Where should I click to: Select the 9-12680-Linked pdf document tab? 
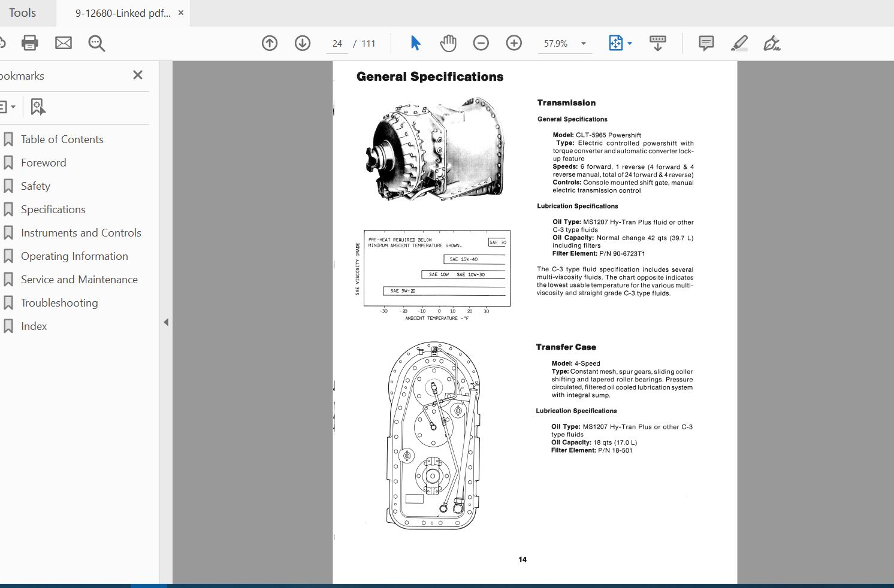click(x=120, y=12)
